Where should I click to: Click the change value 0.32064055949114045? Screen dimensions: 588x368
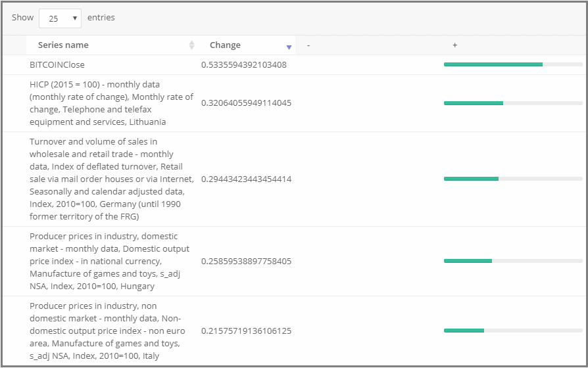pyautogui.click(x=246, y=103)
